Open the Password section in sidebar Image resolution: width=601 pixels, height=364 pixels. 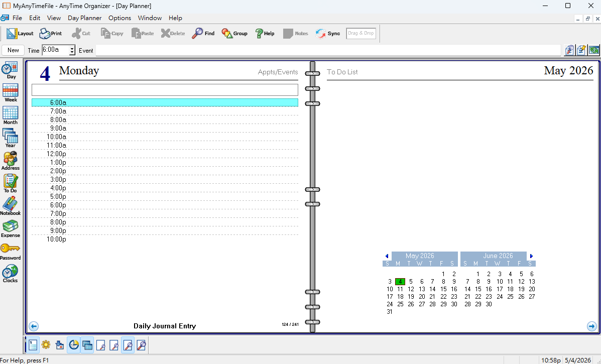[11, 252]
